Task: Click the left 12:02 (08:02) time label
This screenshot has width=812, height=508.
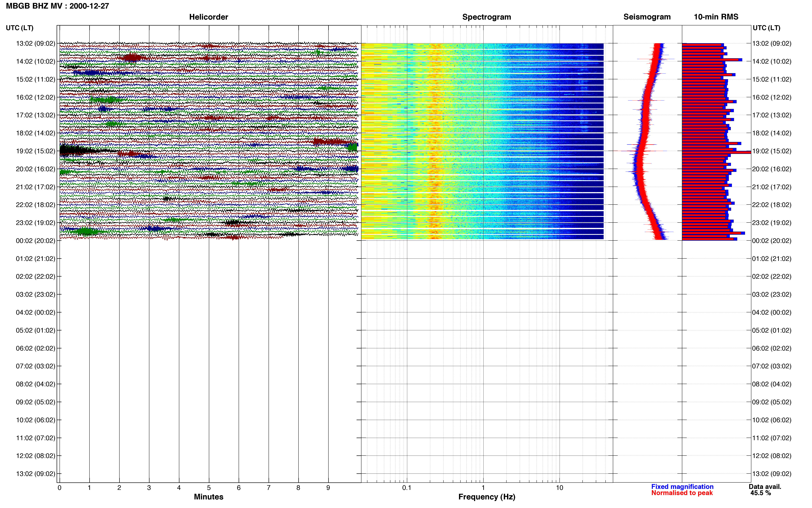Action: pyautogui.click(x=36, y=456)
